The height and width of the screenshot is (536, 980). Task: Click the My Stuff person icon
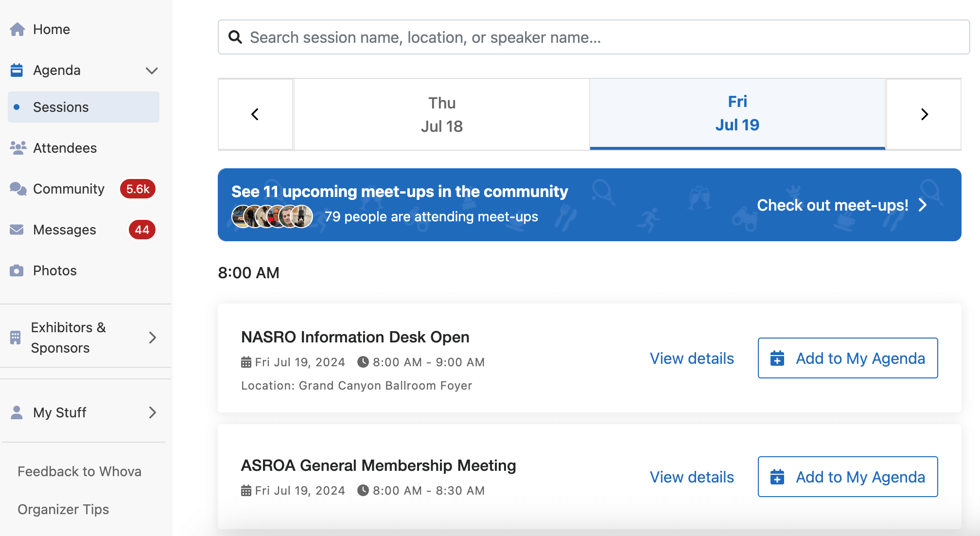click(17, 412)
